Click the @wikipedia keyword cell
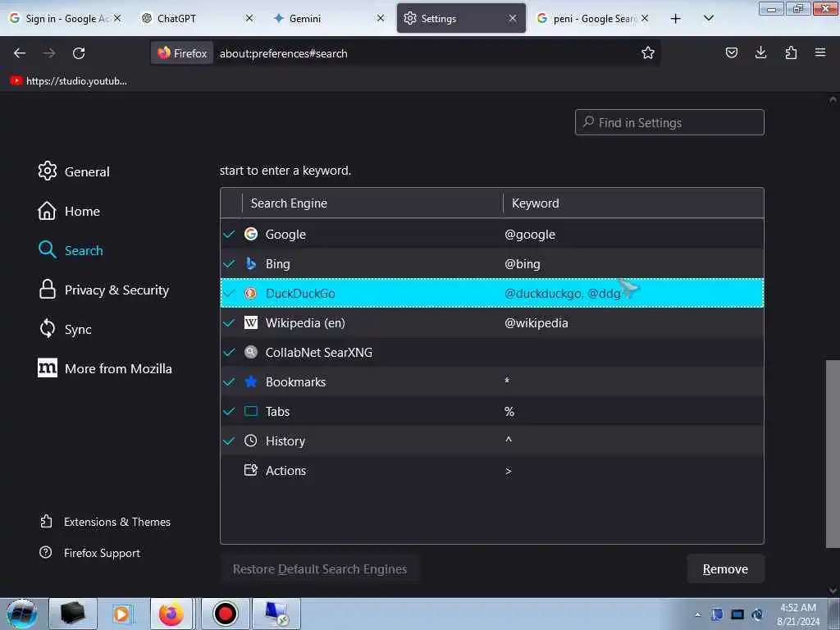 coord(536,323)
